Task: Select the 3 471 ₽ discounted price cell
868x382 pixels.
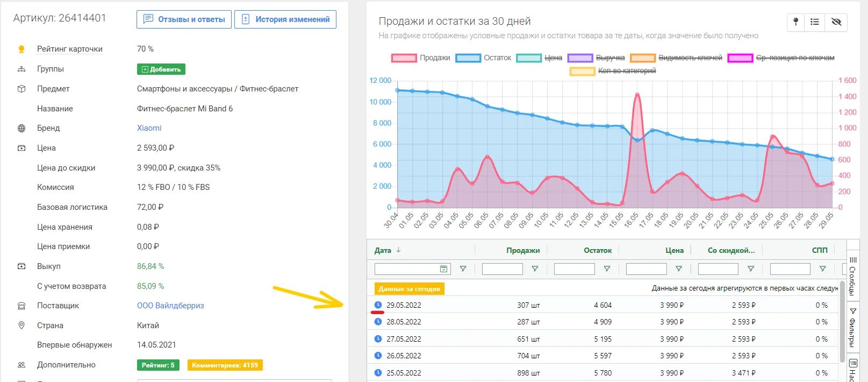Action: 743,373
